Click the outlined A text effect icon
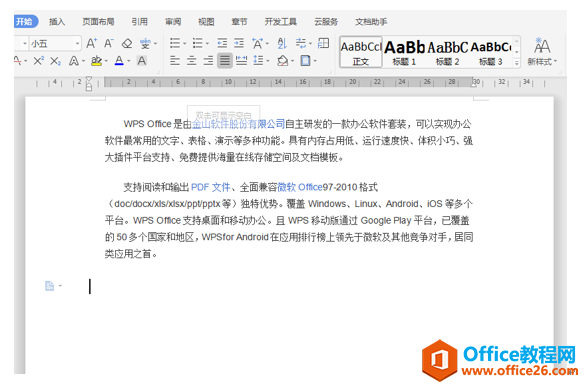Image resolution: width=585 pixels, height=388 pixels. (74, 61)
